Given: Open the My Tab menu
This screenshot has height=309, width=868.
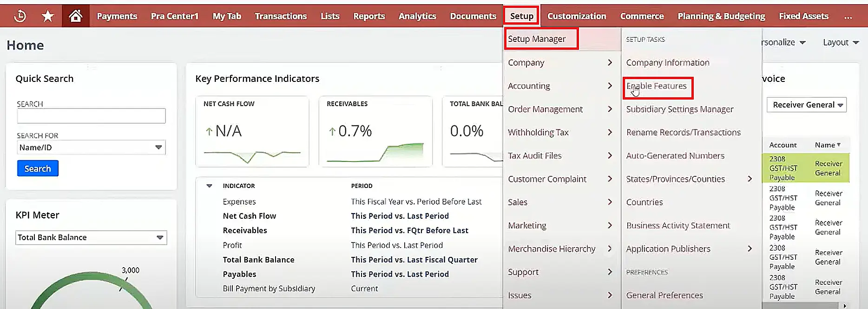Looking at the screenshot, I should 227,16.
